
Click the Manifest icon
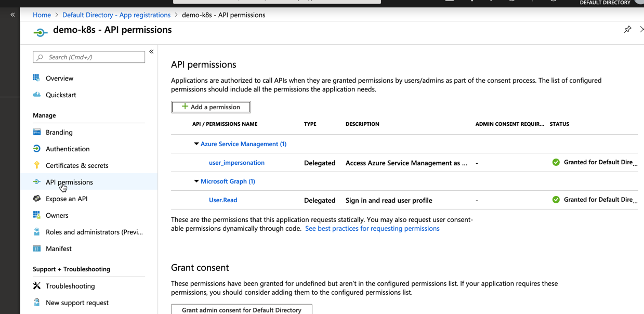[x=36, y=248]
